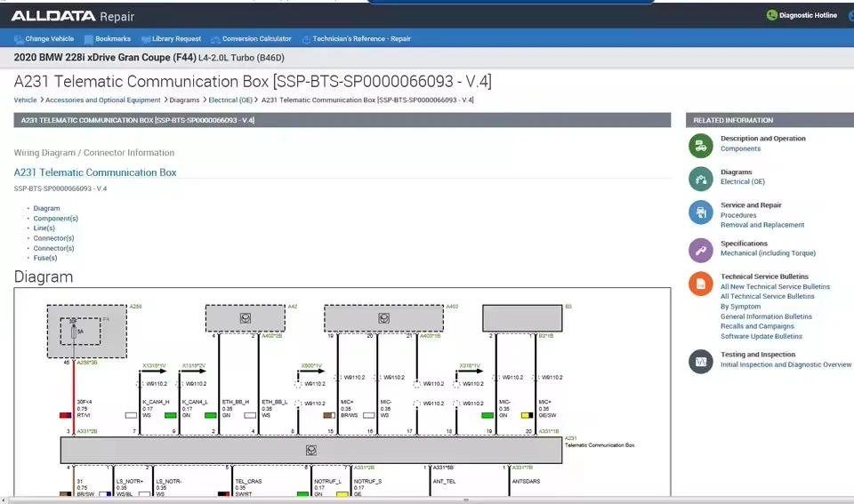Open All Technical Service Bulletins link
The image size is (854, 504).
click(x=768, y=297)
